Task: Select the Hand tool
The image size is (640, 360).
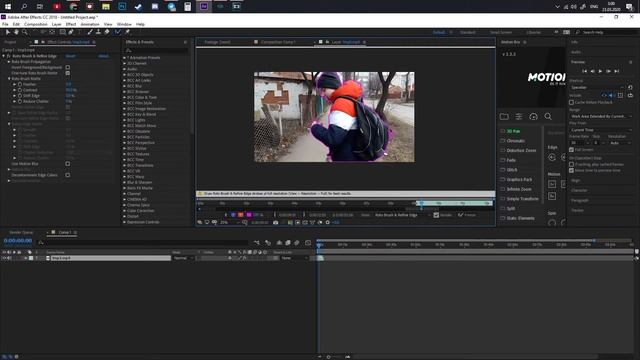Action: click(x=16, y=32)
